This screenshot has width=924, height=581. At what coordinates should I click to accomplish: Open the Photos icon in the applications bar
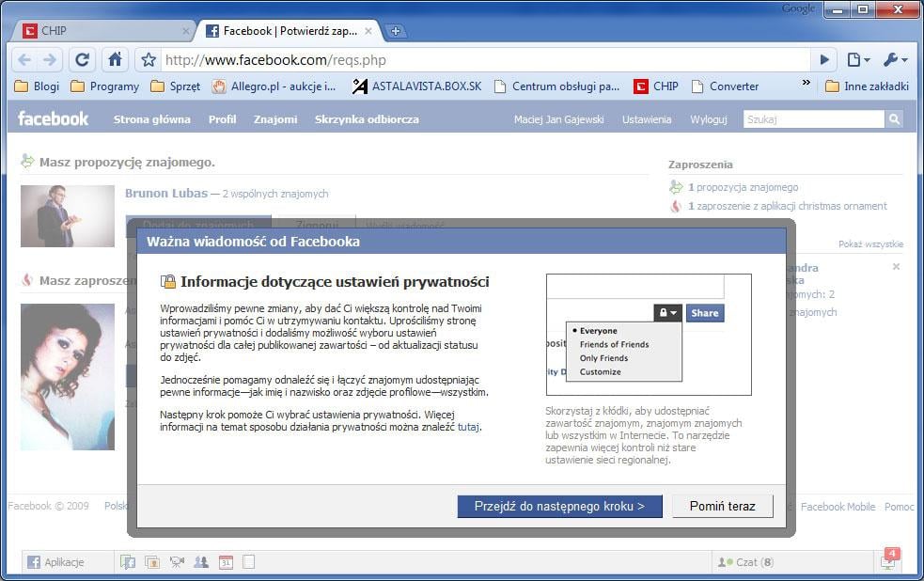(x=151, y=561)
